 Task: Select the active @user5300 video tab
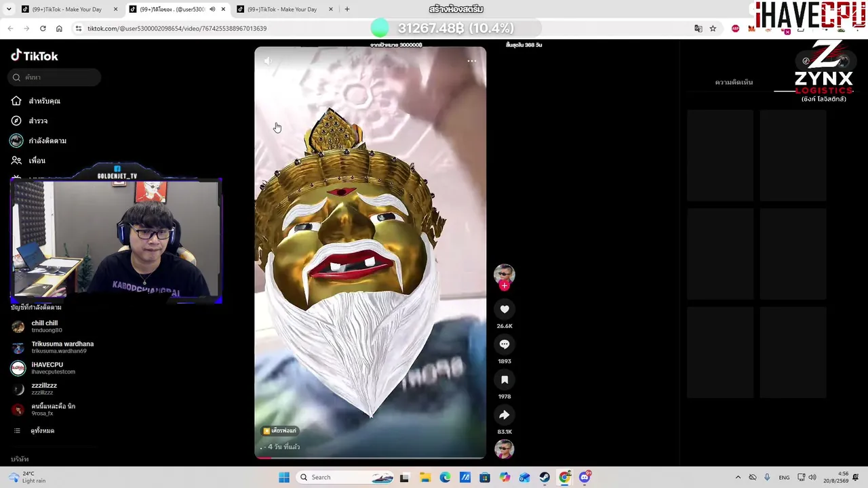[x=178, y=9]
